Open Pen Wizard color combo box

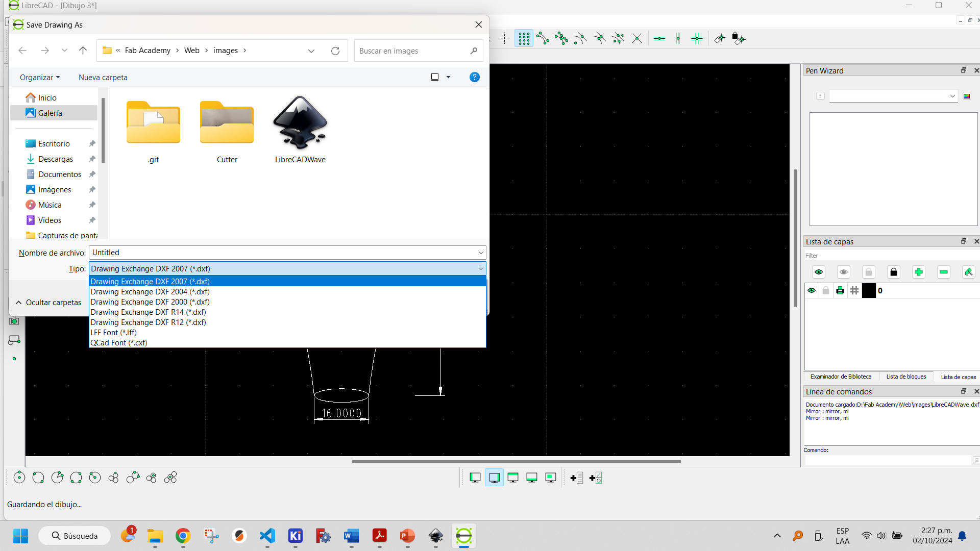pos(893,96)
